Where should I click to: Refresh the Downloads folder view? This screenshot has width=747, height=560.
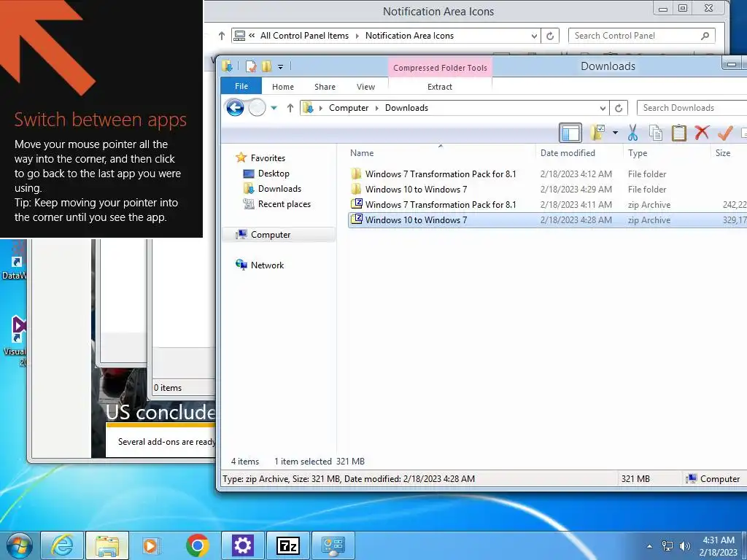(619, 108)
